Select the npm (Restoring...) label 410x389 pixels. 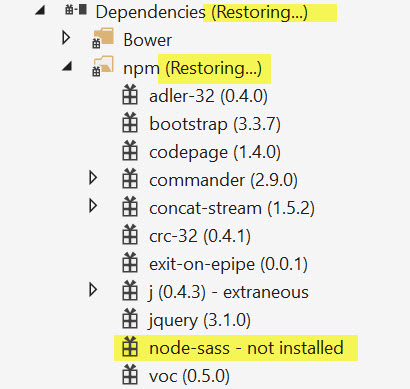click(x=192, y=69)
